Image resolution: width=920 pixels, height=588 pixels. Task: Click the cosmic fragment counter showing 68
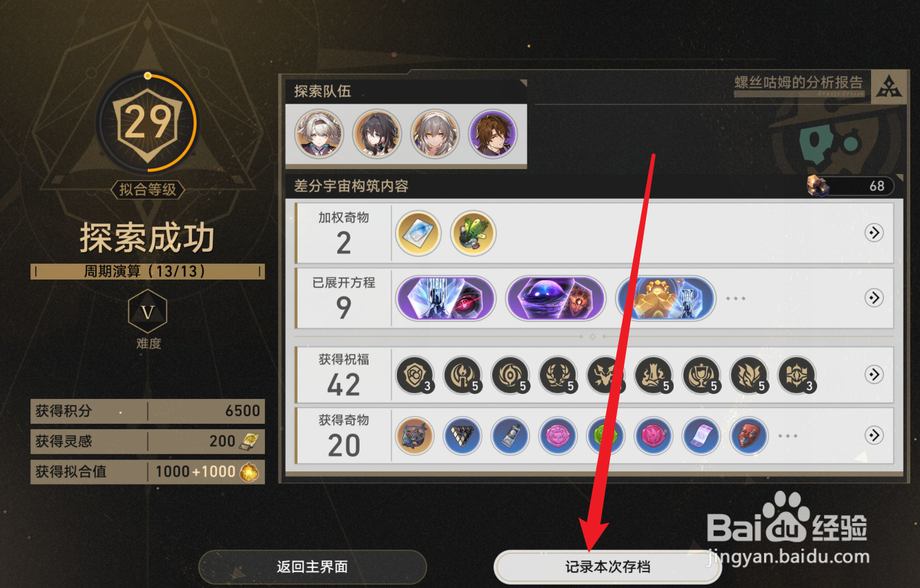(850, 186)
